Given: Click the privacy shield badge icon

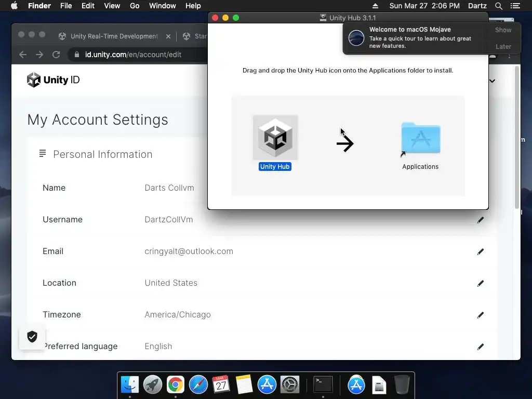Looking at the screenshot, I should click(x=32, y=337).
